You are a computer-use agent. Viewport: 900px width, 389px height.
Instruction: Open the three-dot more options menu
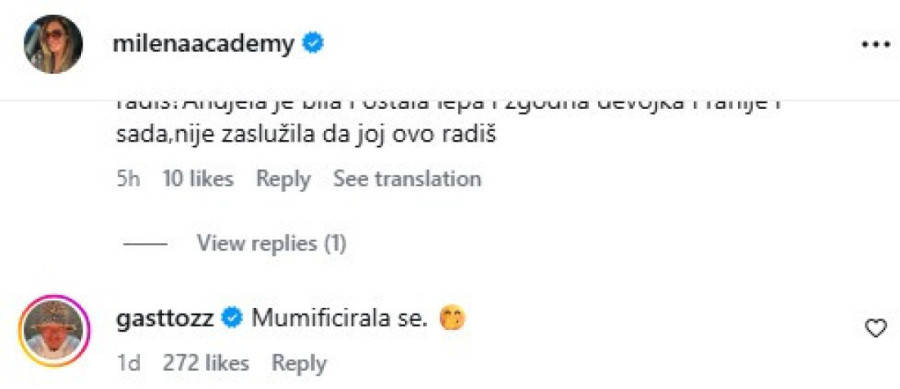coord(874,45)
